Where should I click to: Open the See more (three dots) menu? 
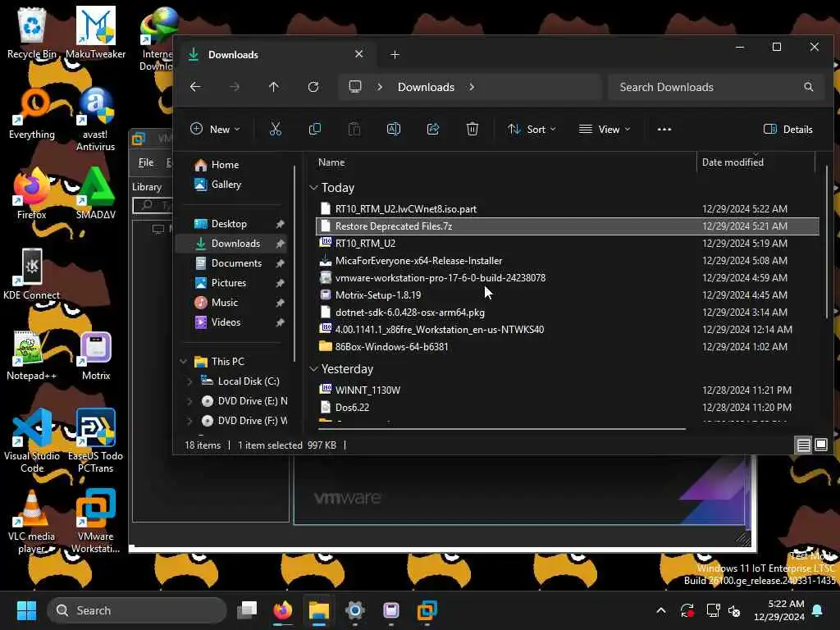pyautogui.click(x=664, y=129)
